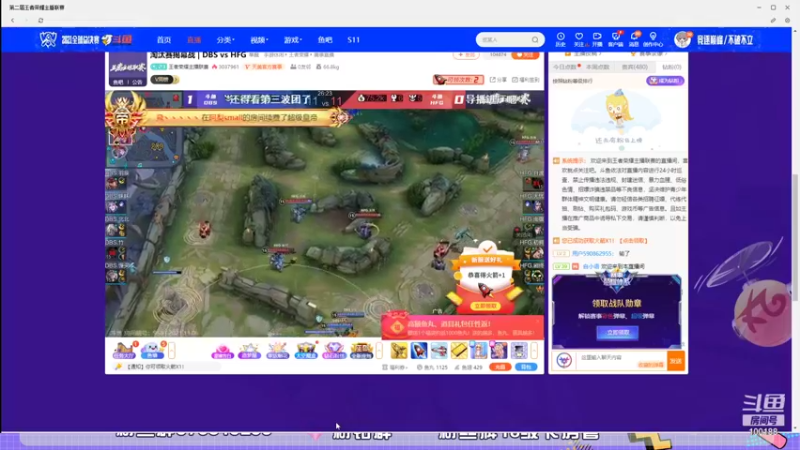Click the orange 充值 recharge button
Screen dimensions: 800x450
click(x=500, y=367)
